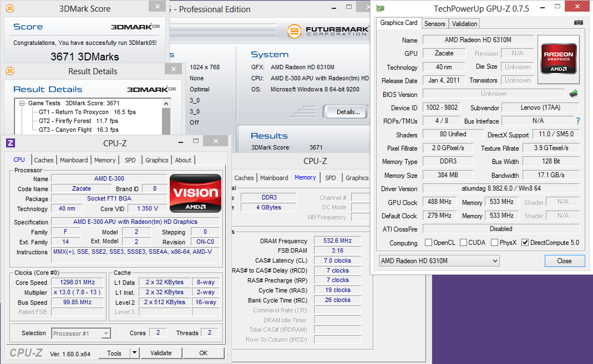
Task: Click the Result Details scrollbar up arrow
Action: 166,104
